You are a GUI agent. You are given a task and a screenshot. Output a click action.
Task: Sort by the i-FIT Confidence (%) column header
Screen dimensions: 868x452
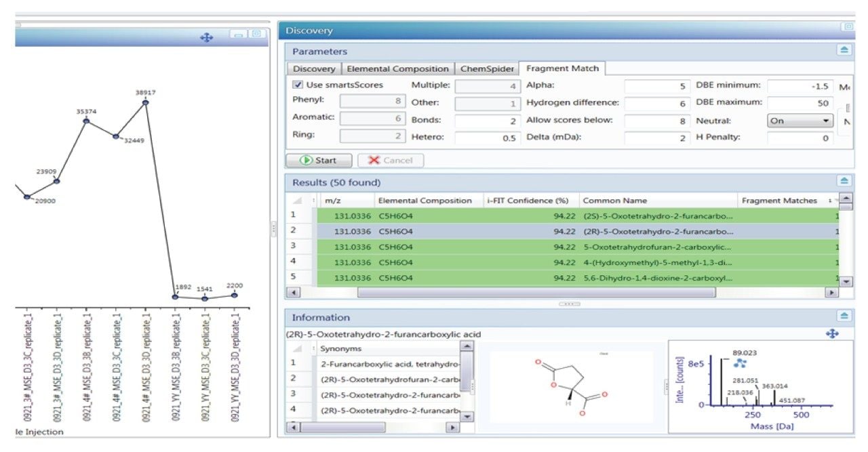tap(531, 201)
